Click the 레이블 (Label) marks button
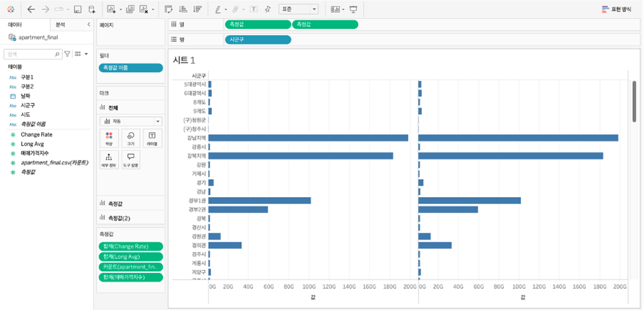Image resolution: width=644 pixels, height=310 pixels. point(152,138)
